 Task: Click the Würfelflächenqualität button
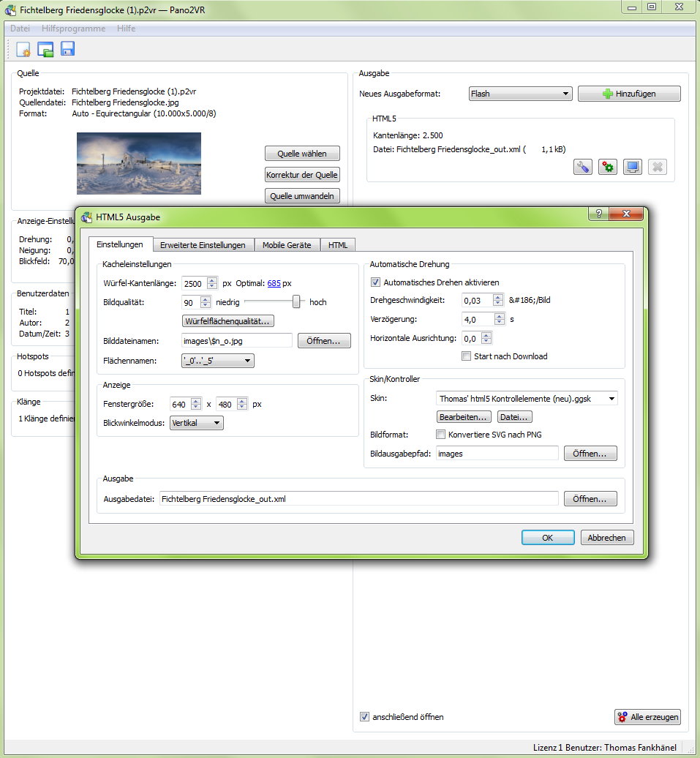(x=227, y=321)
